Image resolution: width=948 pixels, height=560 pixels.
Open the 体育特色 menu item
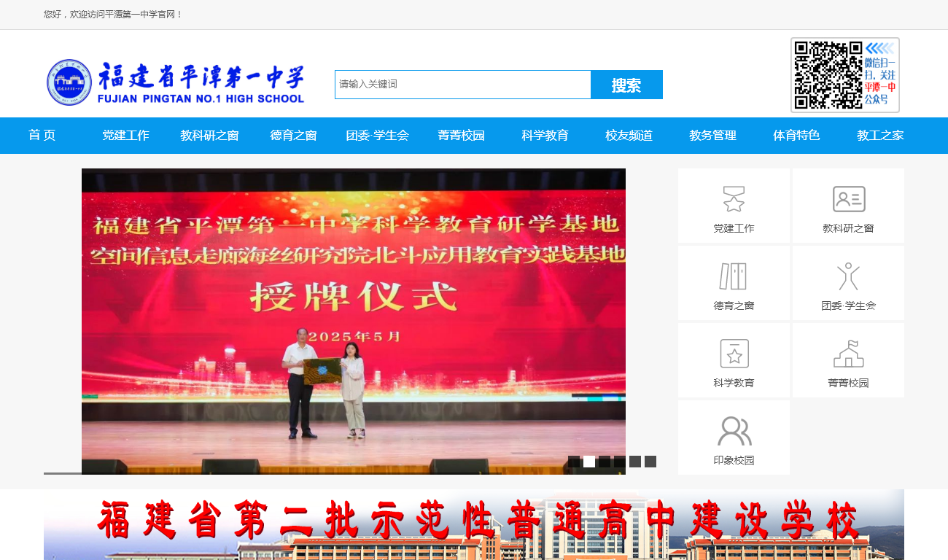pos(796,136)
